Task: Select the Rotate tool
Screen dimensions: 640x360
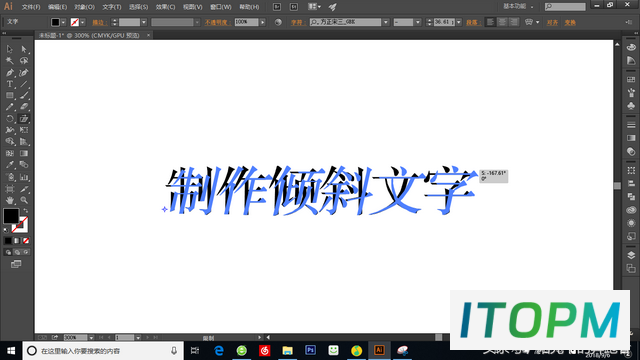Action: (x=10, y=119)
